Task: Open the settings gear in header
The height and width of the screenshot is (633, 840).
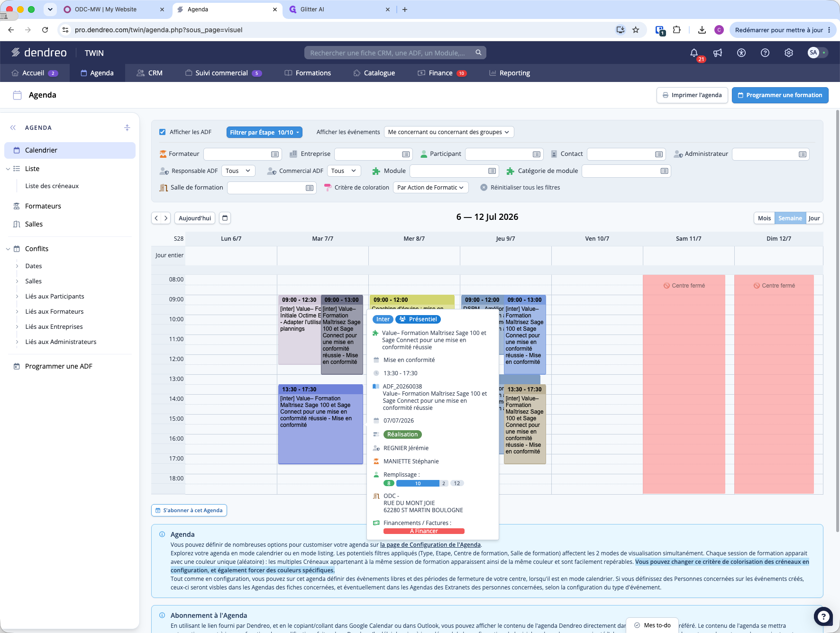Action: tap(789, 53)
